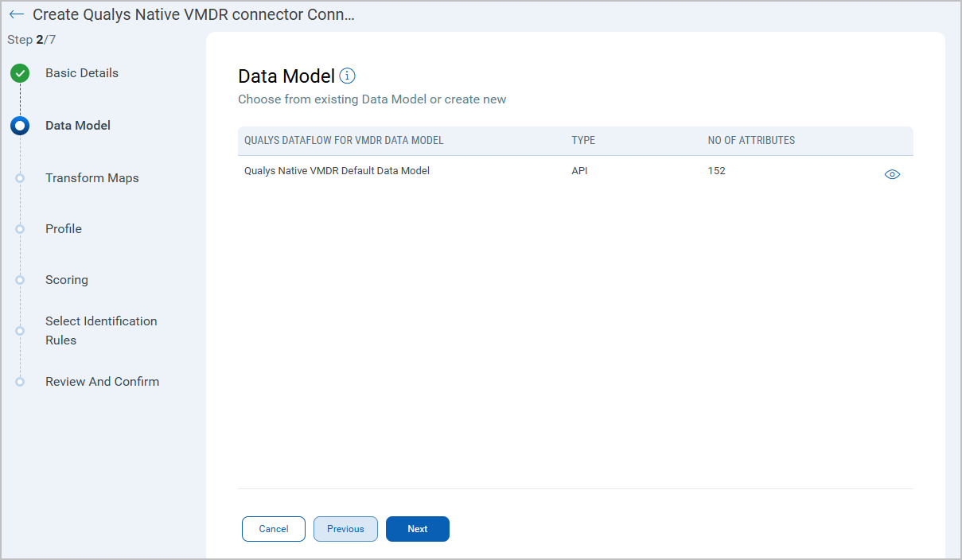
Task: Click the API type cell
Action: point(579,171)
